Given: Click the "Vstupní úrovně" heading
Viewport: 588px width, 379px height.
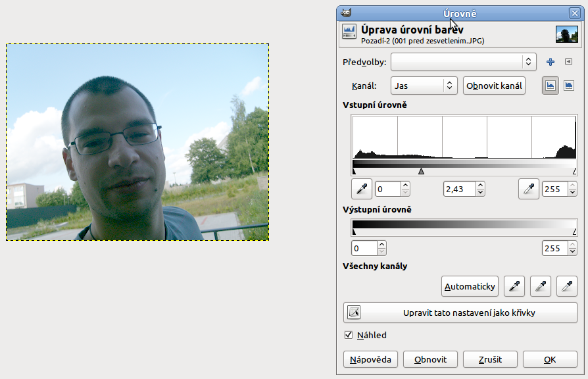Looking at the screenshot, I should click(375, 105).
